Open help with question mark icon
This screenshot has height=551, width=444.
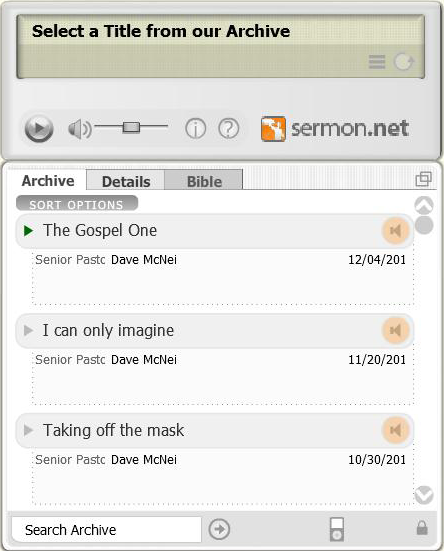[229, 129]
